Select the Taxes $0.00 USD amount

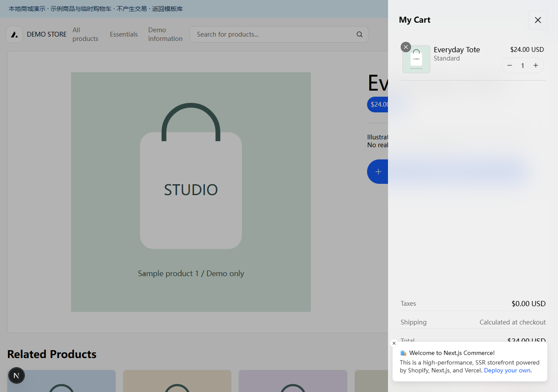tap(528, 304)
